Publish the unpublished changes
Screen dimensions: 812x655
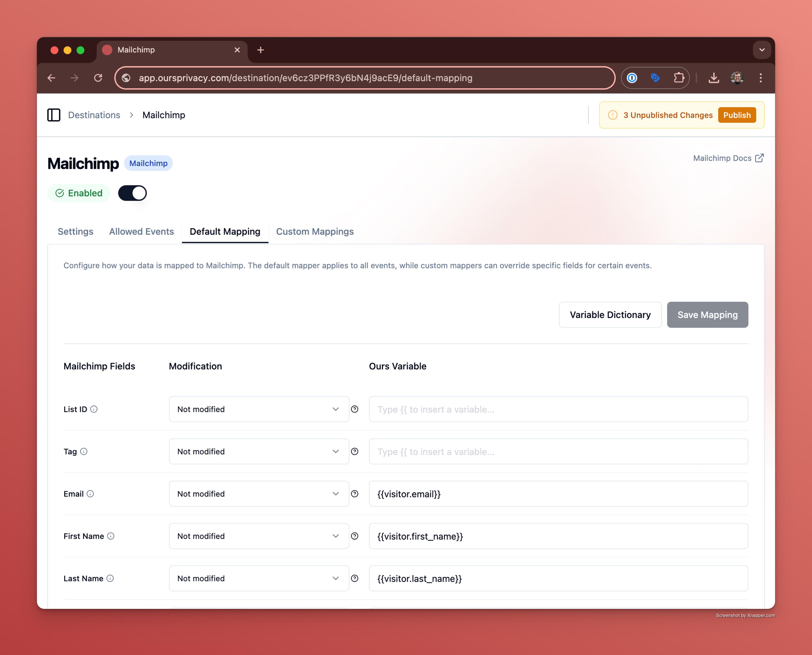pyautogui.click(x=737, y=115)
